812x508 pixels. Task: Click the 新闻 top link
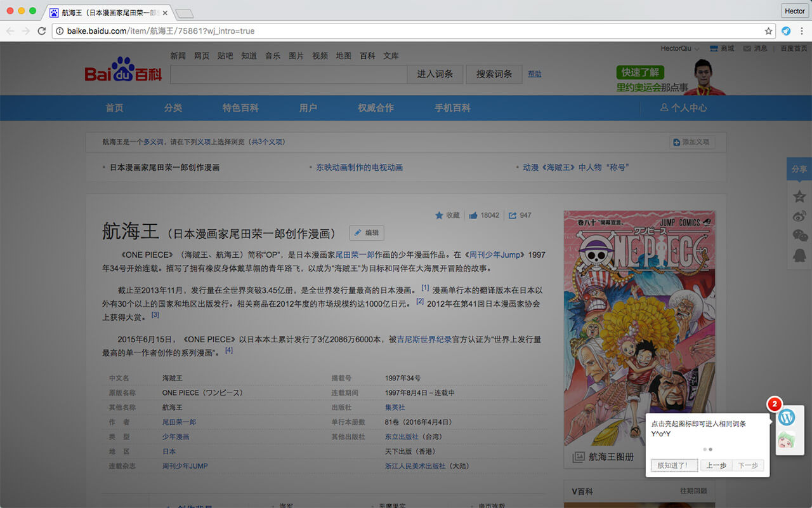click(x=178, y=56)
